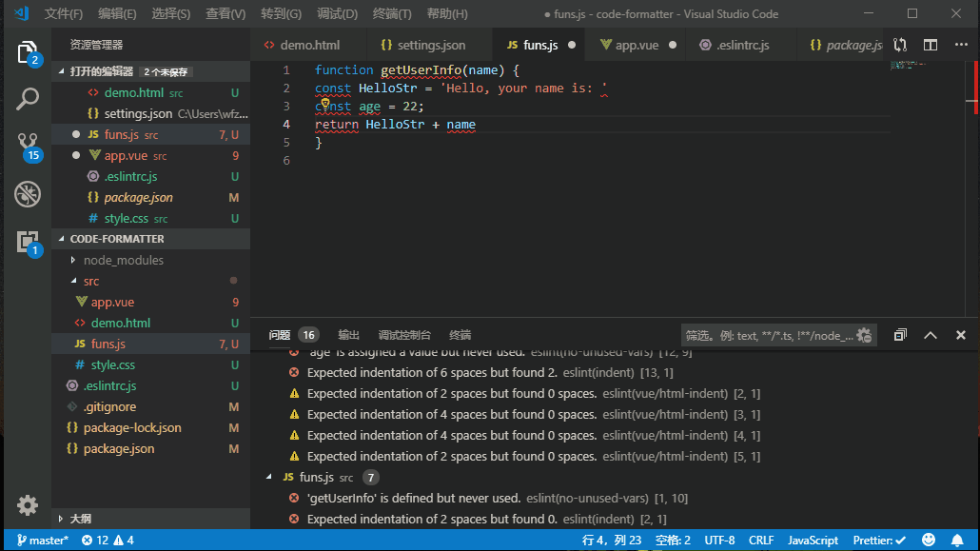
Task: Collapse all problems in the panel
Action: [900, 335]
